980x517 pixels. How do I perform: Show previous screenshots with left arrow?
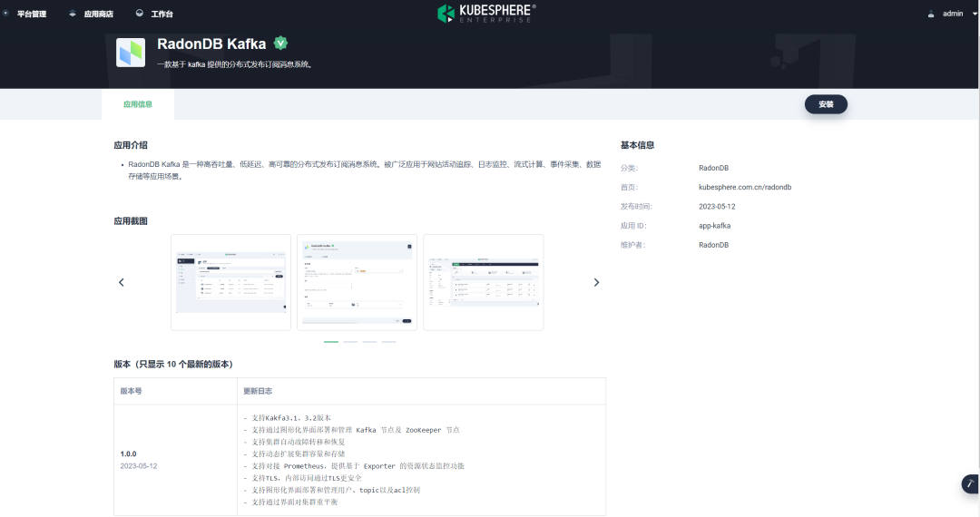(122, 282)
